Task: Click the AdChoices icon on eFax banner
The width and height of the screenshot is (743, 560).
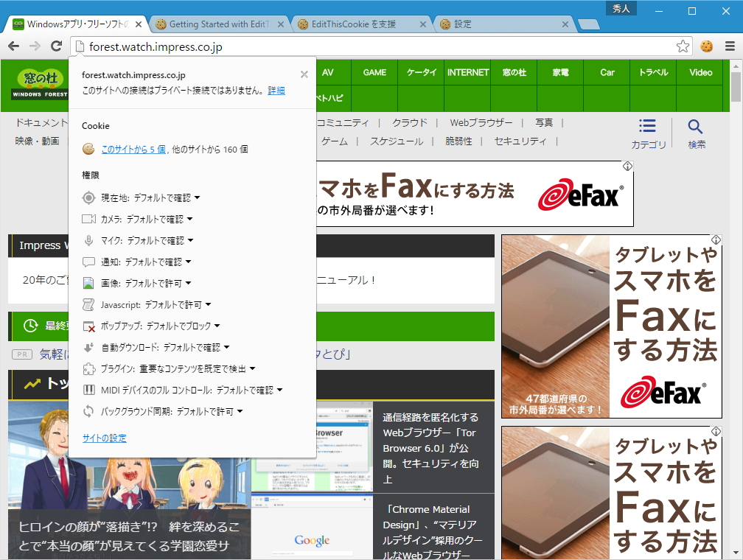Action: (x=627, y=166)
